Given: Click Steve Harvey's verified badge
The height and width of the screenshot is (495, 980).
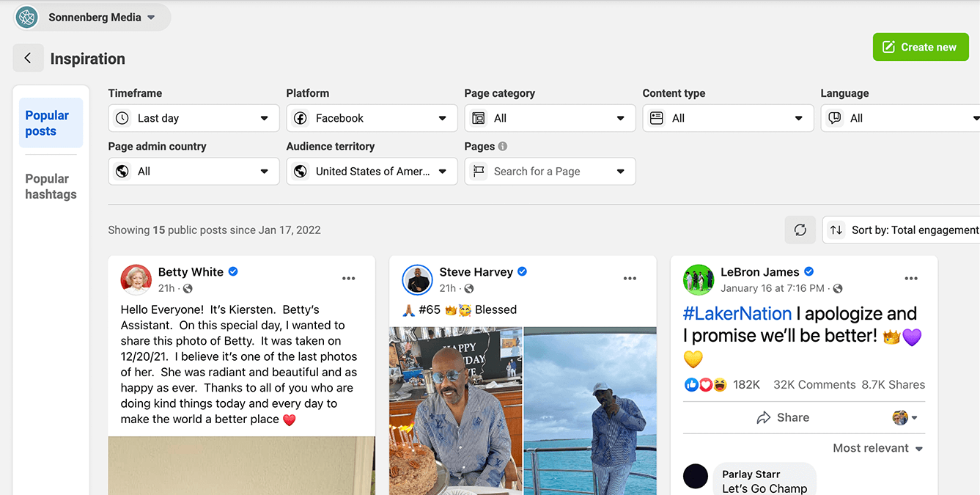Looking at the screenshot, I should (523, 271).
